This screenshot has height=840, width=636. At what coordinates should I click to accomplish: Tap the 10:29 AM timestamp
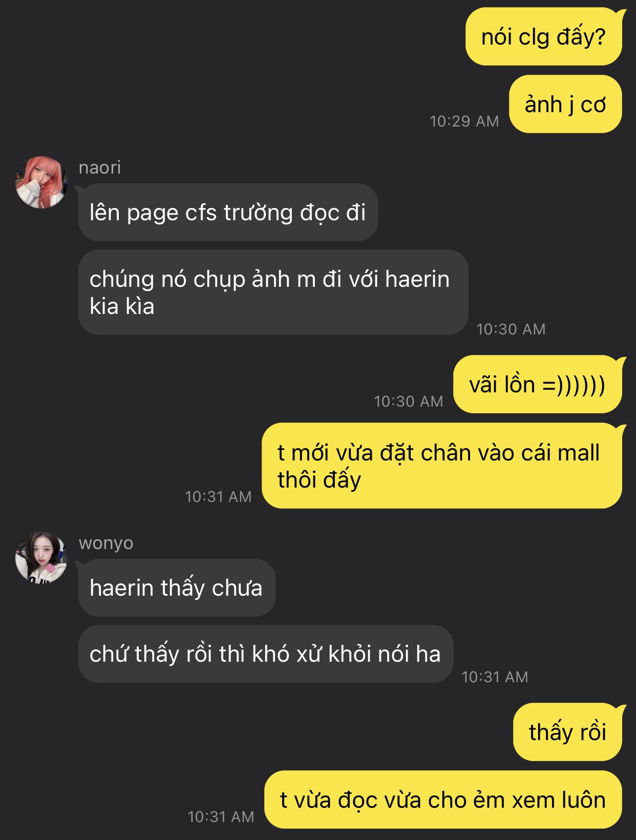point(464,121)
